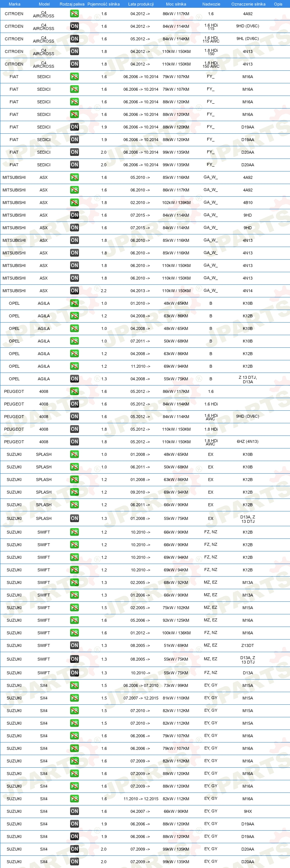Click diesel ON icon in Peugeot 4008 6HZ (4N13) row
The image size is (290, 868).
(75, 442)
